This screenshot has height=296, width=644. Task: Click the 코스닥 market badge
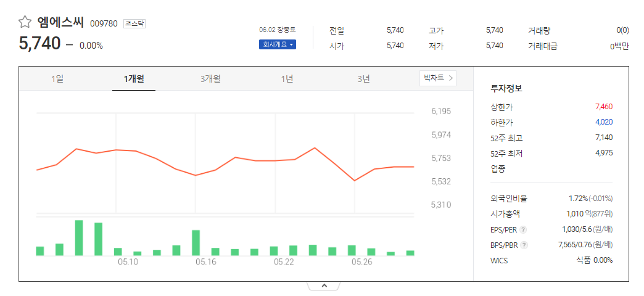click(x=134, y=23)
